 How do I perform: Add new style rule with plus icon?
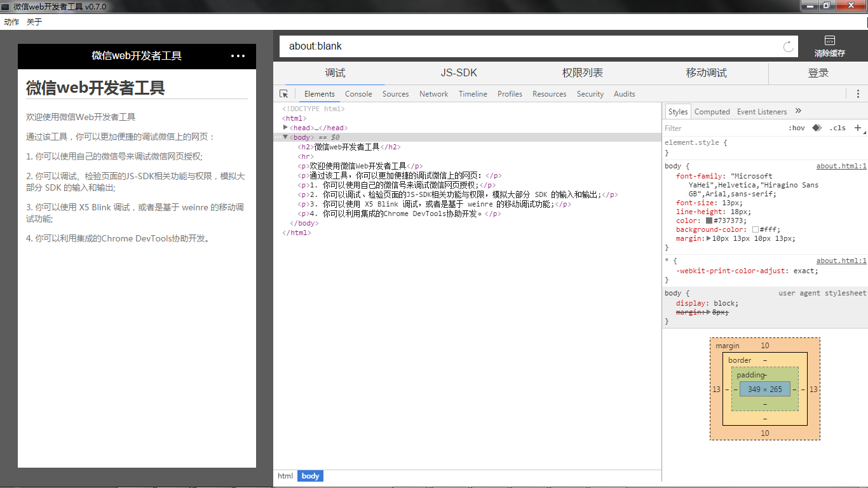click(x=858, y=128)
